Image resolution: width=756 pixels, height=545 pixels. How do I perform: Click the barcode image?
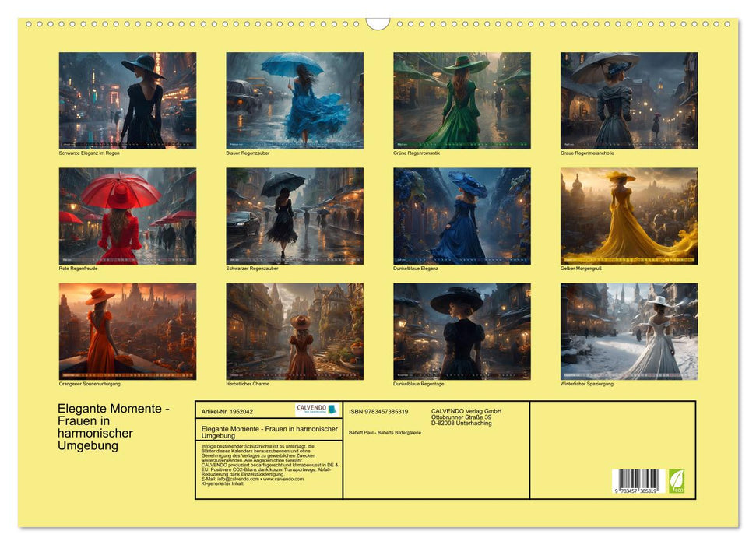tap(635, 482)
